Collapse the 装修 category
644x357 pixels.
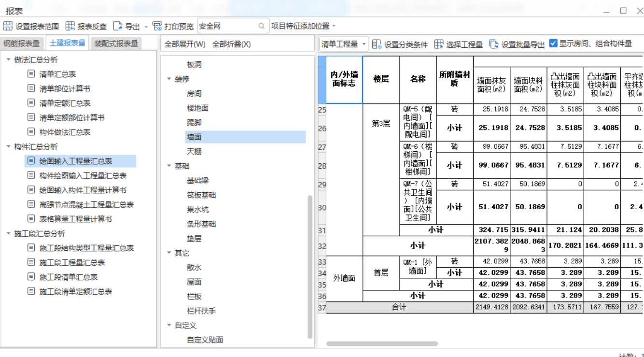[169, 79]
